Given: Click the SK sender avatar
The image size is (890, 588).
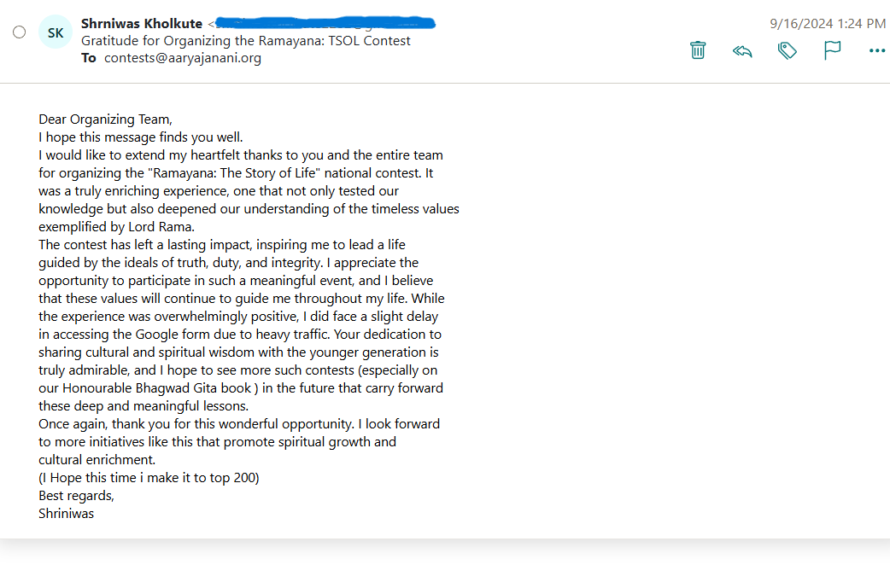Looking at the screenshot, I should (x=55, y=32).
